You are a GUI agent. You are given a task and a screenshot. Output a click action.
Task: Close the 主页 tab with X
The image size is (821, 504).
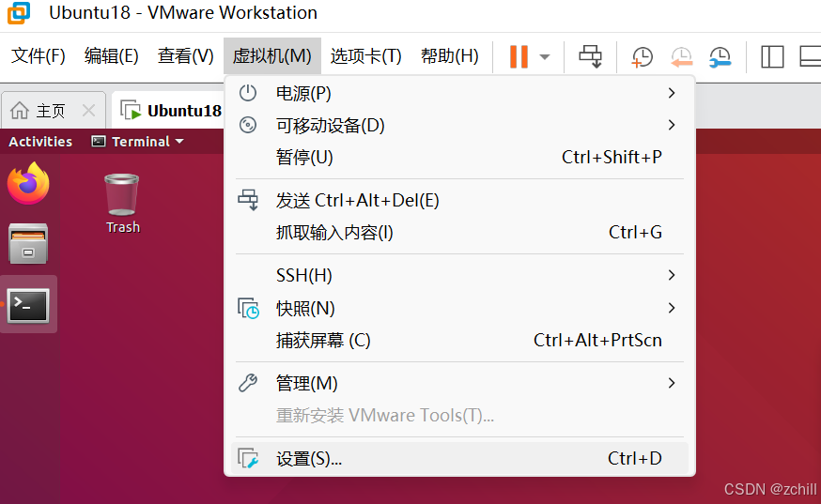click(88, 111)
